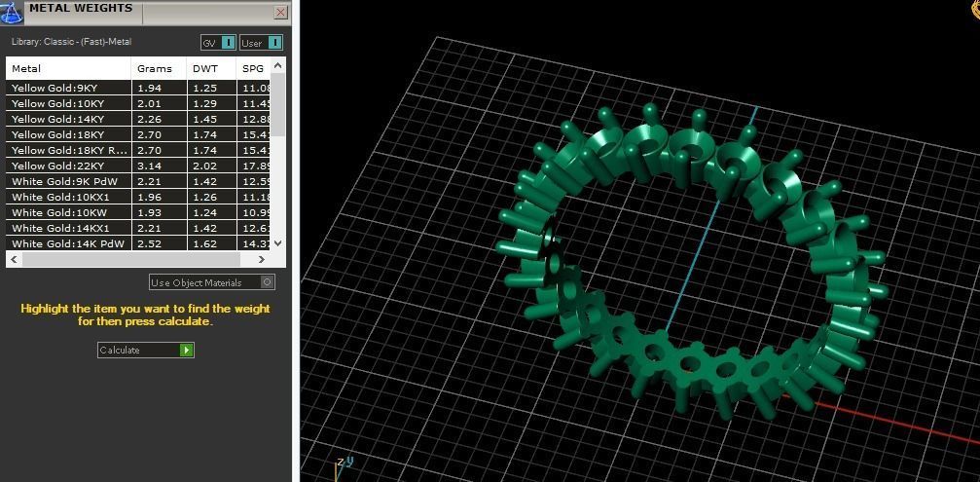Viewport: 980px width, 482px height.
Task: Select the White Gold:10KW row
Action: tap(139, 213)
